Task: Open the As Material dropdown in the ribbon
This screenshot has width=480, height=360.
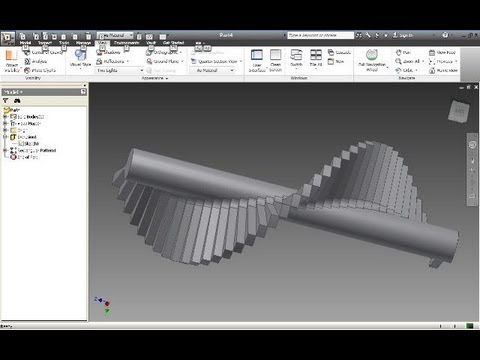Action: click(x=212, y=70)
